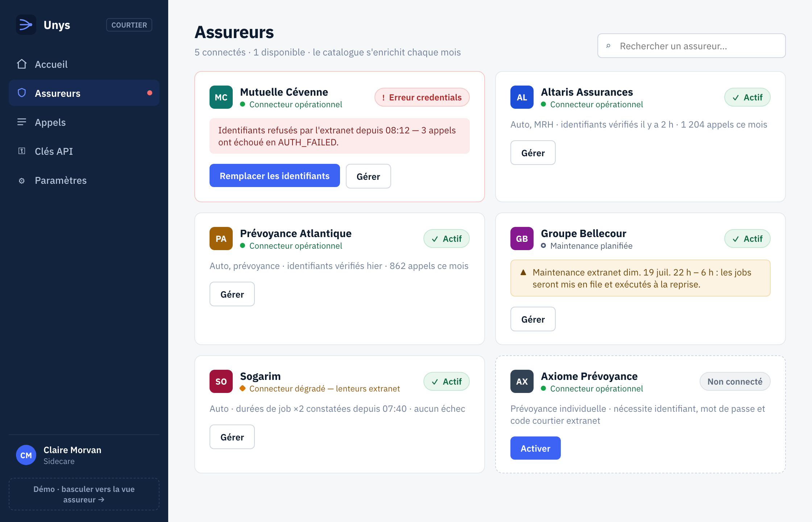Click the search magnifier icon
The height and width of the screenshot is (522, 812).
pyautogui.click(x=608, y=46)
